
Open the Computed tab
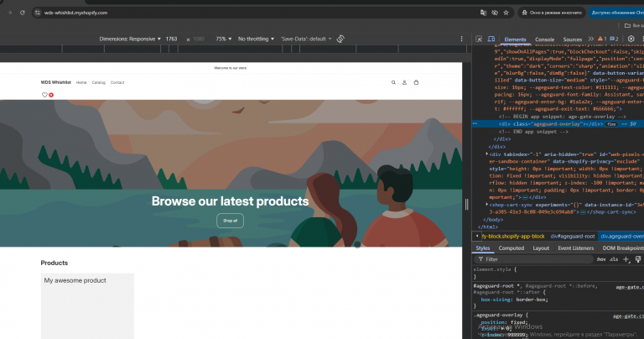(x=512, y=248)
